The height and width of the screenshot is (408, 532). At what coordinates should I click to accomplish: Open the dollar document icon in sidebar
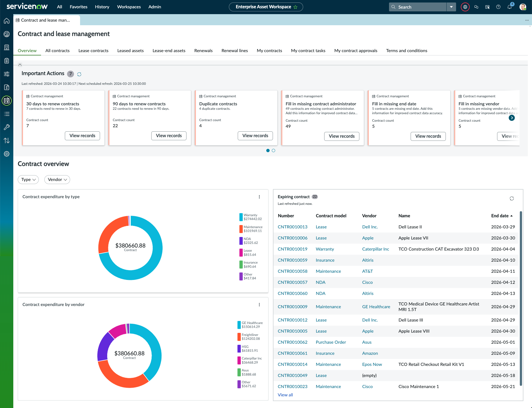coord(7,87)
